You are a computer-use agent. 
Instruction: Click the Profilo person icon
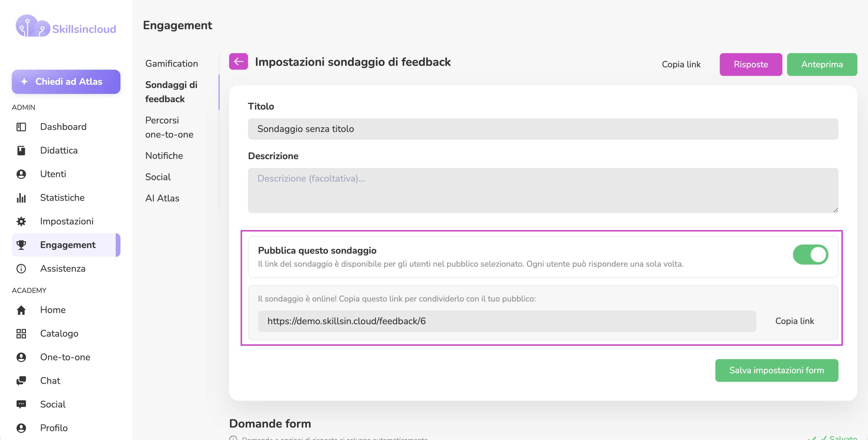[21, 428]
